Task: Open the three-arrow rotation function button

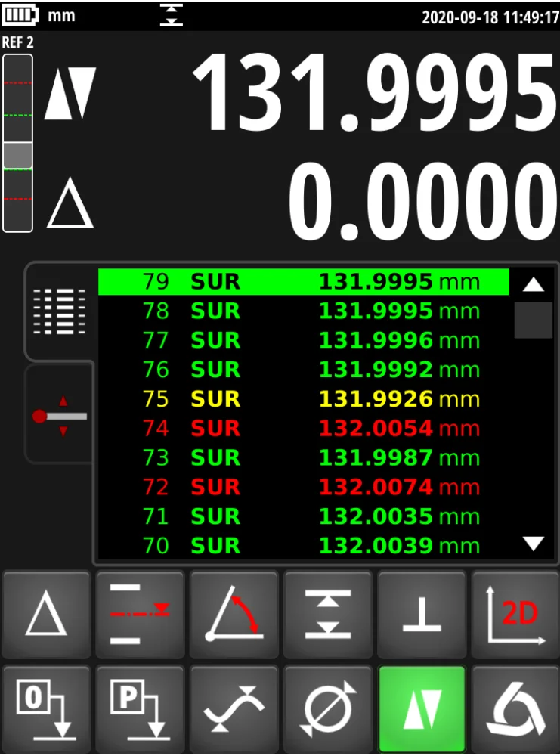Action: pyautogui.click(x=515, y=709)
